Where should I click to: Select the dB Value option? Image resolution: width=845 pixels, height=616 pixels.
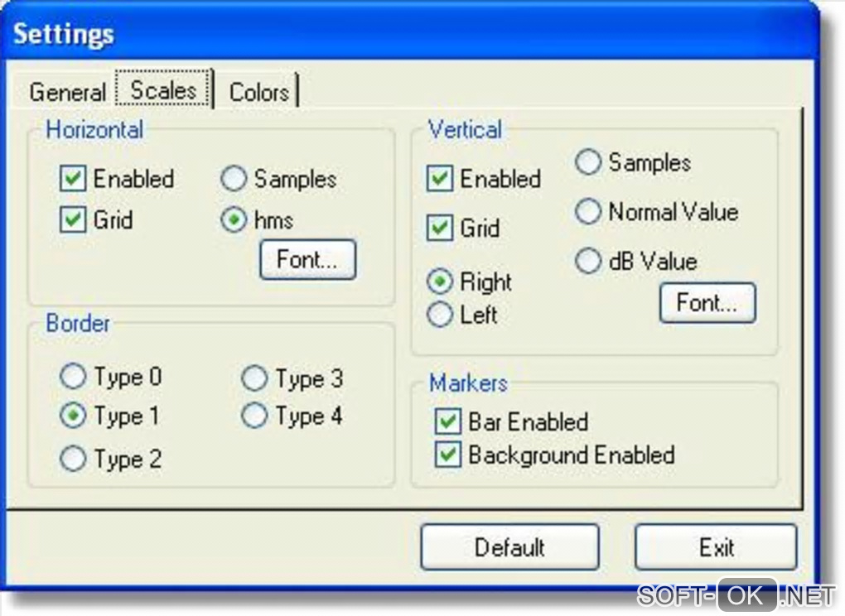[588, 262]
